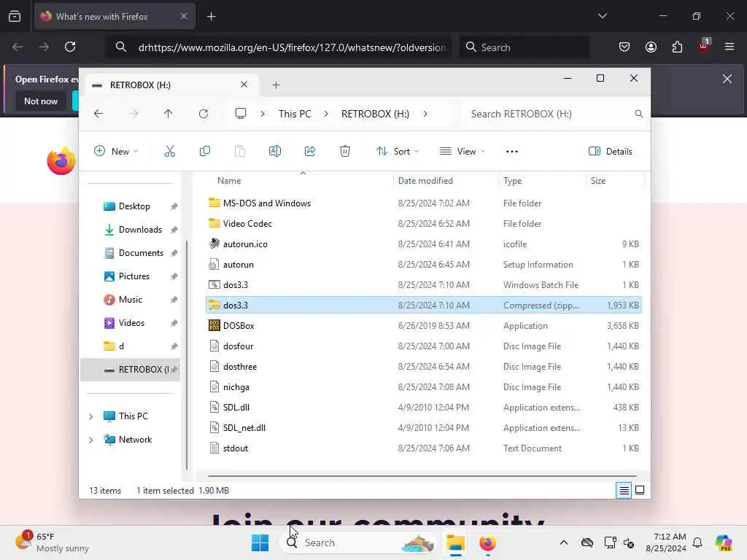Click the uBlock extension icon in Firefox

tap(703, 46)
